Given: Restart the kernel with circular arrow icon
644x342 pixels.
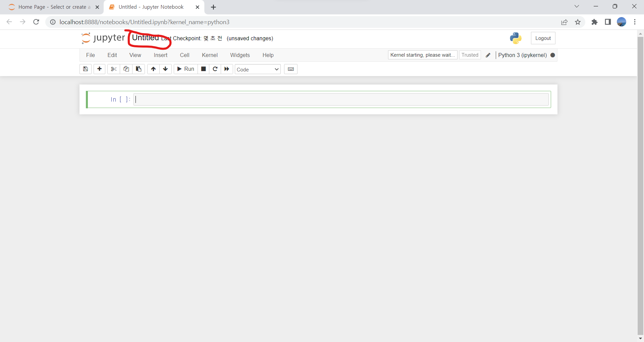Looking at the screenshot, I should 215,69.
